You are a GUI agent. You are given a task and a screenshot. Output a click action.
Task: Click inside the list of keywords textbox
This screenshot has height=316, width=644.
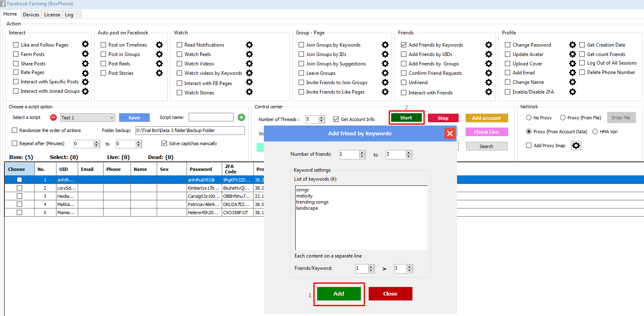[x=361, y=218]
